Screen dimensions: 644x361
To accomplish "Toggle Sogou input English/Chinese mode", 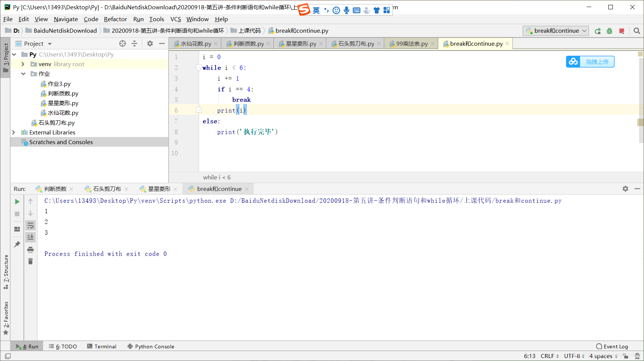I will point(316,10).
